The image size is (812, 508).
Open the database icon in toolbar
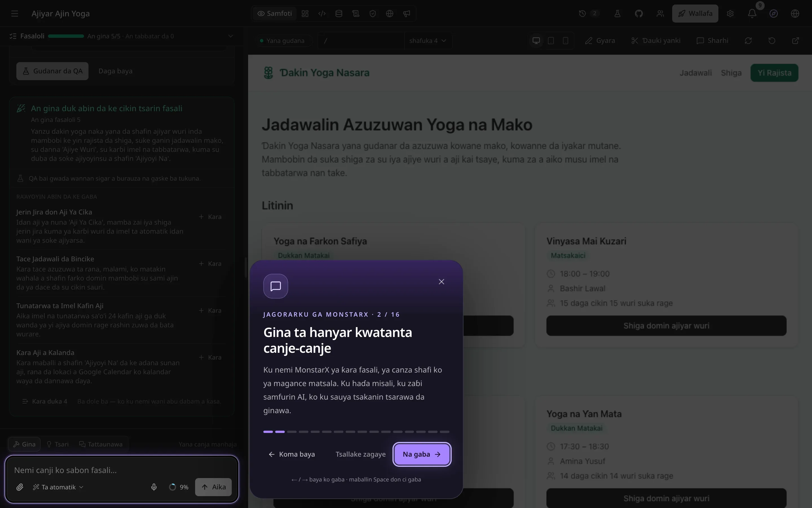pos(339,14)
